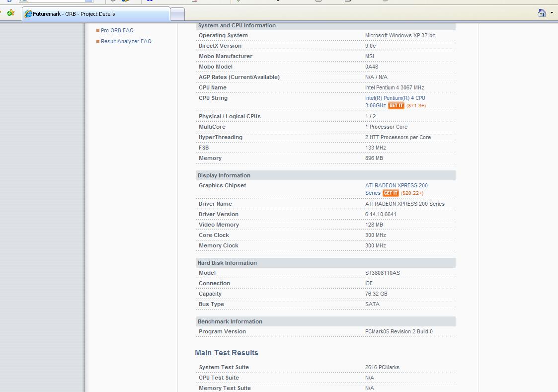Open a new blank browser tab
The width and height of the screenshot is (558, 392).
point(177,14)
